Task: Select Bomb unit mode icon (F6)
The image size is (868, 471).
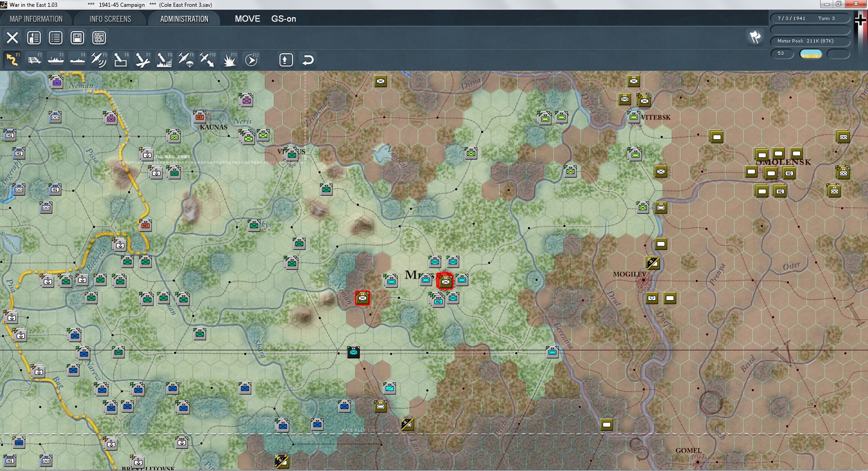Action: pyautogui.click(x=121, y=60)
